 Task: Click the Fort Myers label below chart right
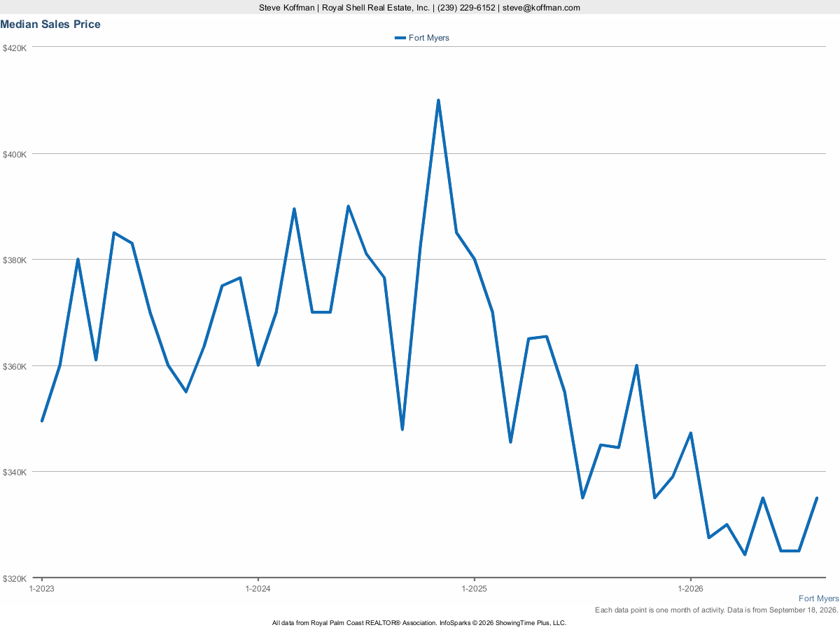tap(818, 598)
